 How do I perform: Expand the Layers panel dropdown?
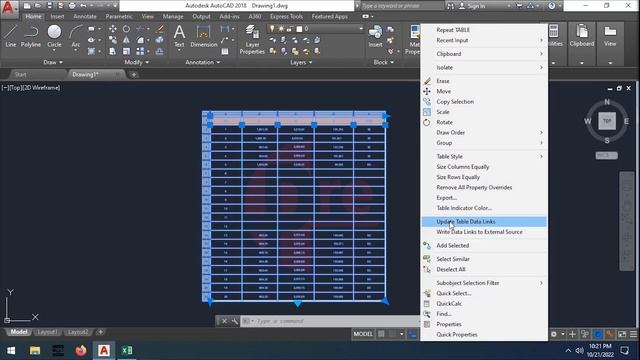(x=301, y=62)
